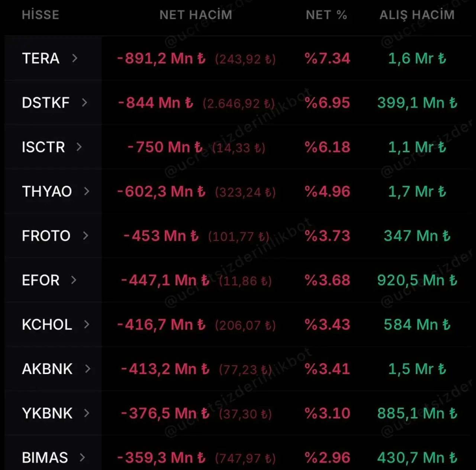
Task: Select the TERA stock name
Action: coord(41,58)
